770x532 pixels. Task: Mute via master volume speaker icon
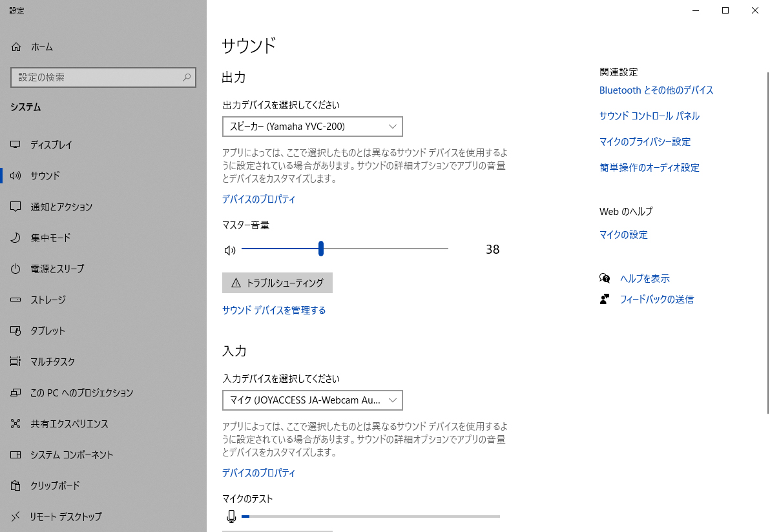230,251
